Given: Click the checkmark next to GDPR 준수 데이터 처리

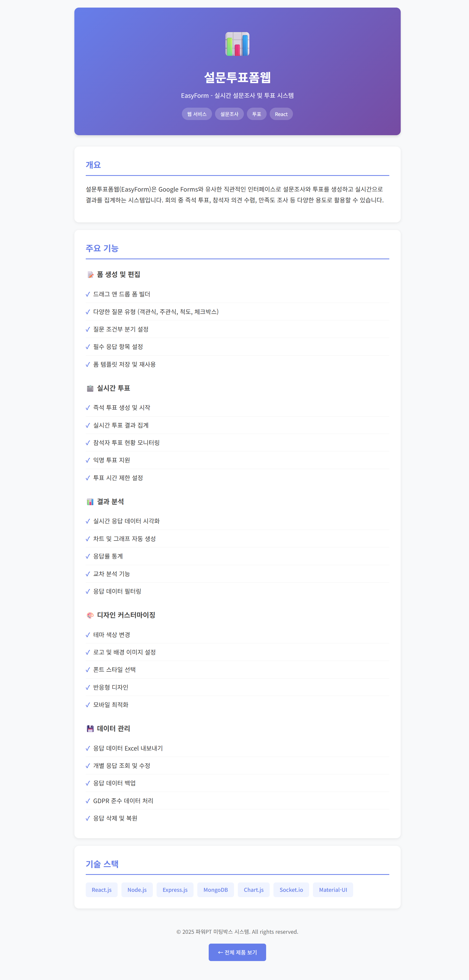Looking at the screenshot, I should coord(88,801).
